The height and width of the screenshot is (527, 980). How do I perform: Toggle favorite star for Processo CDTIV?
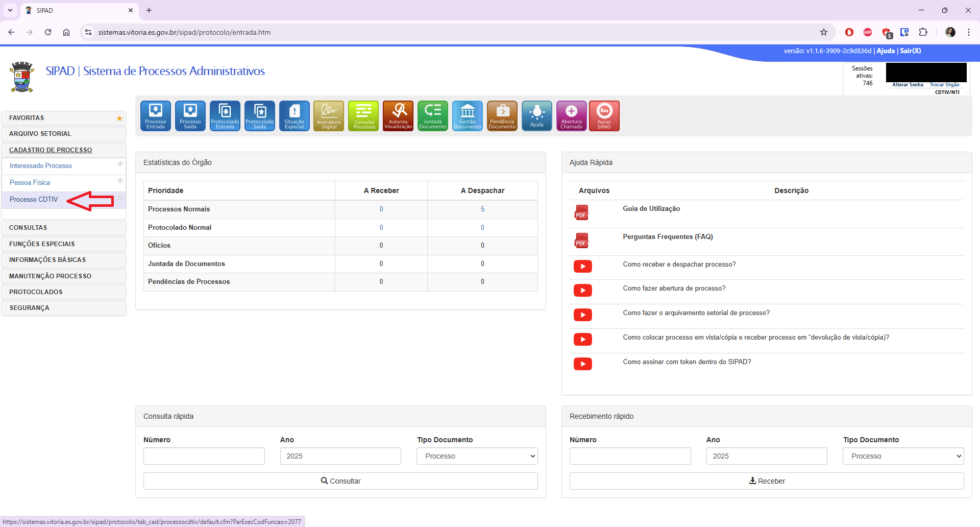[x=120, y=198]
